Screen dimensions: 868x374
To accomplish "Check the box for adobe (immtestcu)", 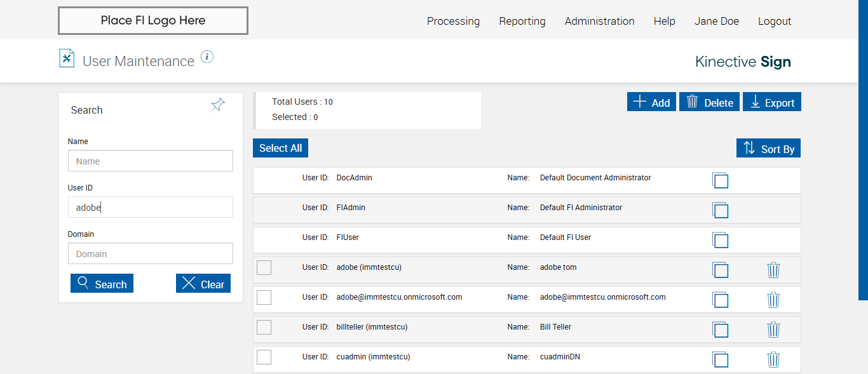I will point(264,268).
